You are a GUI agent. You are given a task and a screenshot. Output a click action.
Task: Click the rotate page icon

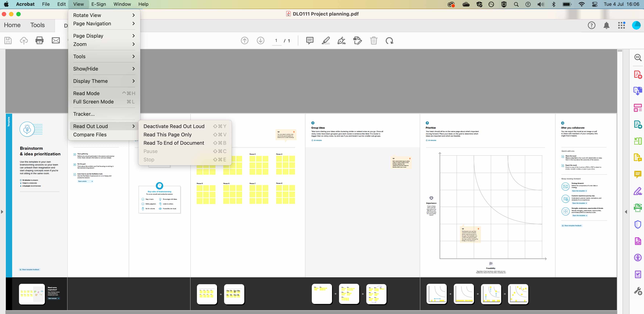(389, 41)
